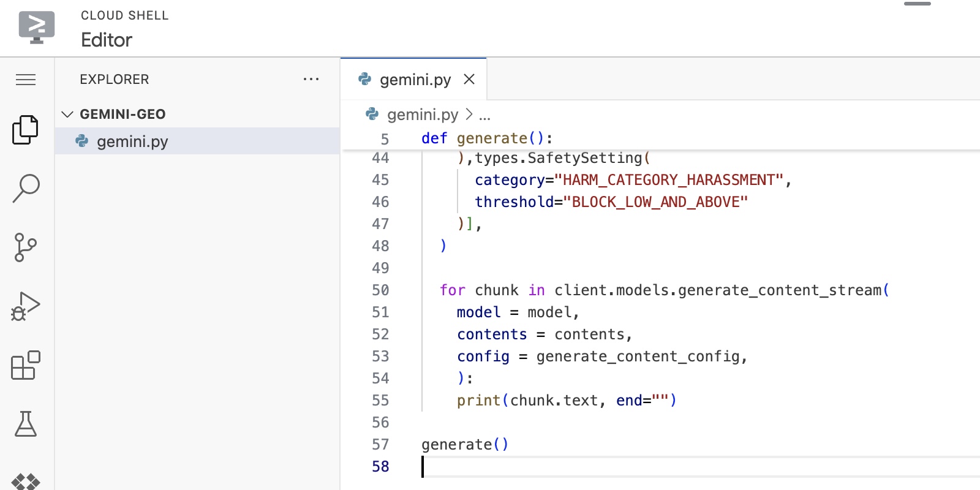Click 'generate_content_config' on line 53
This screenshot has width=980, height=490.
[638, 356]
